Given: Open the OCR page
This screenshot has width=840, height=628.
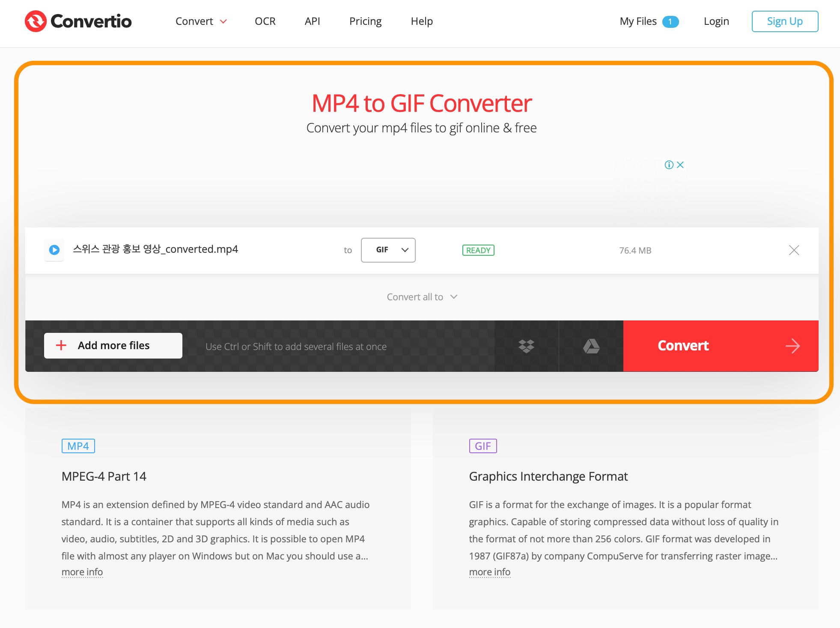Looking at the screenshot, I should (265, 21).
